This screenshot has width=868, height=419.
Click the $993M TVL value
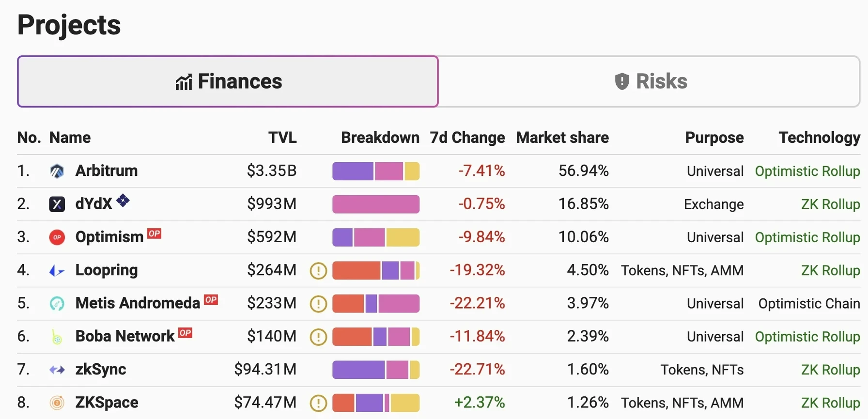click(x=272, y=204)
